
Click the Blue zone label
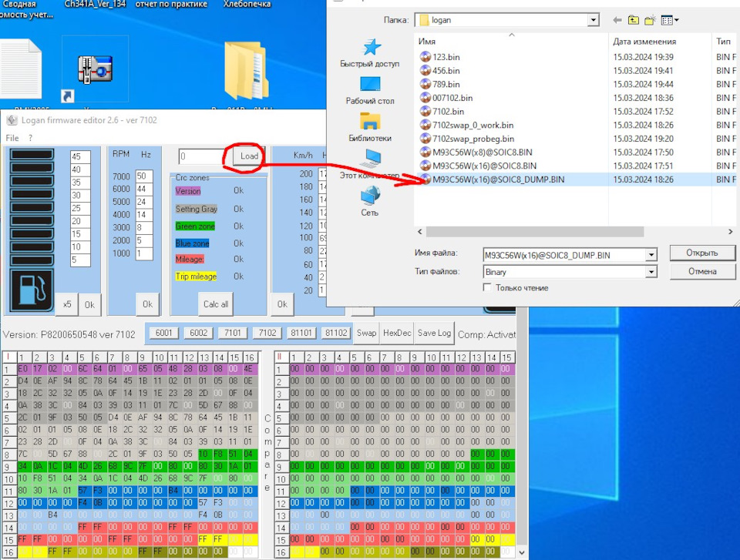[x=192, y=243]
